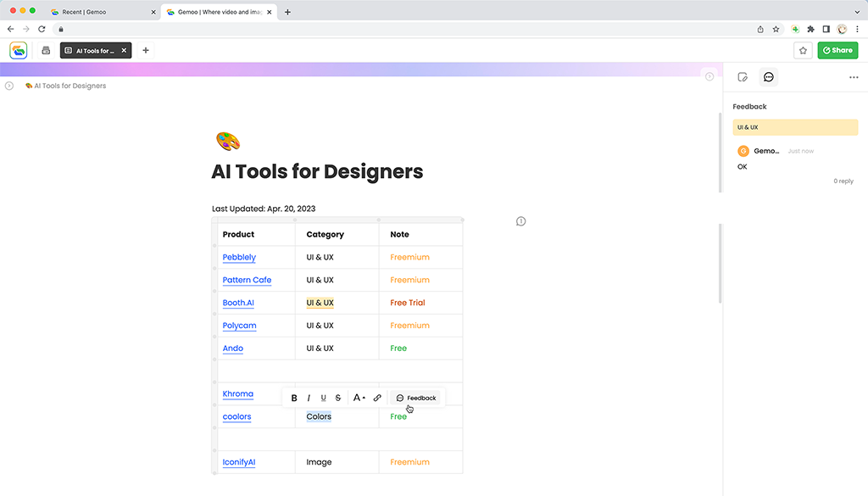Screen dimensions: 868x496
Task: Expand the tab search chevron
Action: coord(857,12)
